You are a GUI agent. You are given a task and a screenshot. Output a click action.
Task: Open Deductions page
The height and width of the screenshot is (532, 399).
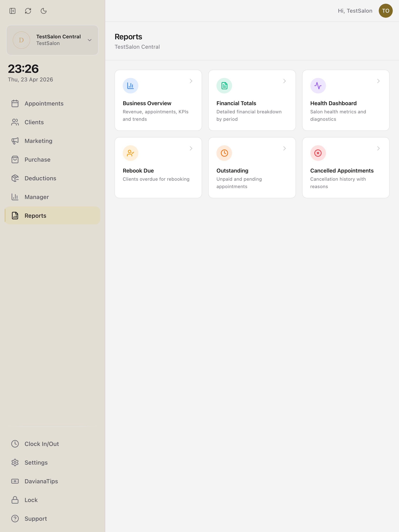pyautogui.click(x=52, y=178)
